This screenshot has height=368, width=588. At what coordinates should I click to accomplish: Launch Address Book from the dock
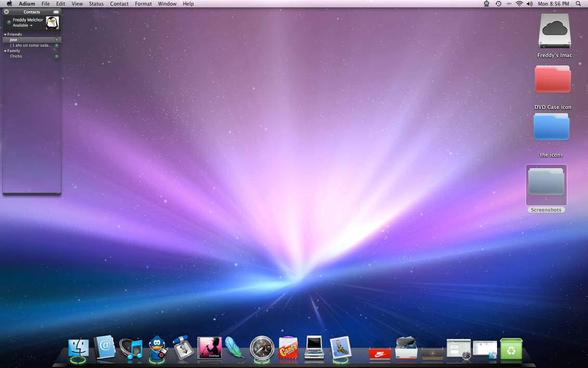pos(104,348)
